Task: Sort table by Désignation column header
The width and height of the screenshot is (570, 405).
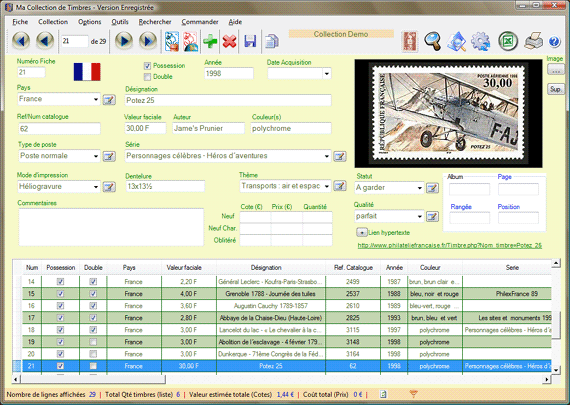Action: coord(266,268)
